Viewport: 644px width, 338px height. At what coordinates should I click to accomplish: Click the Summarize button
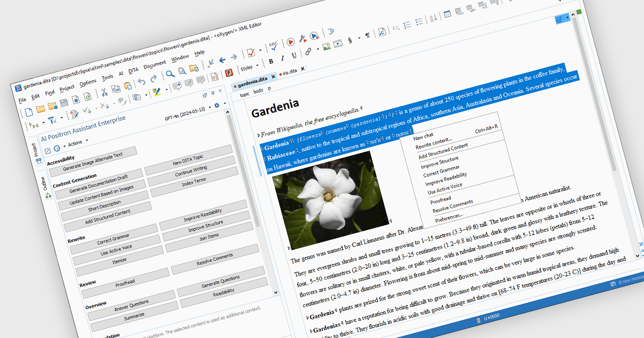point(134,318)
